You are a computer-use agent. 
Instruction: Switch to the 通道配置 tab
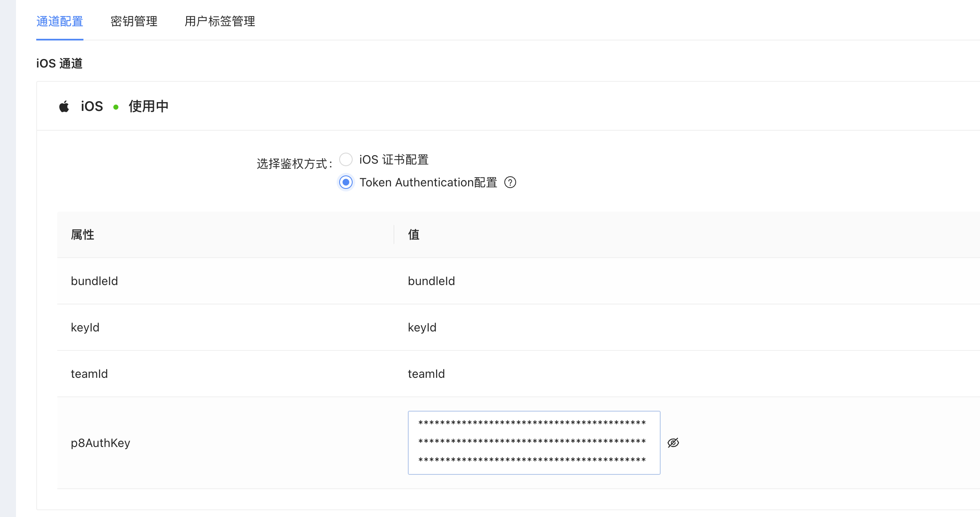(59, 21)
